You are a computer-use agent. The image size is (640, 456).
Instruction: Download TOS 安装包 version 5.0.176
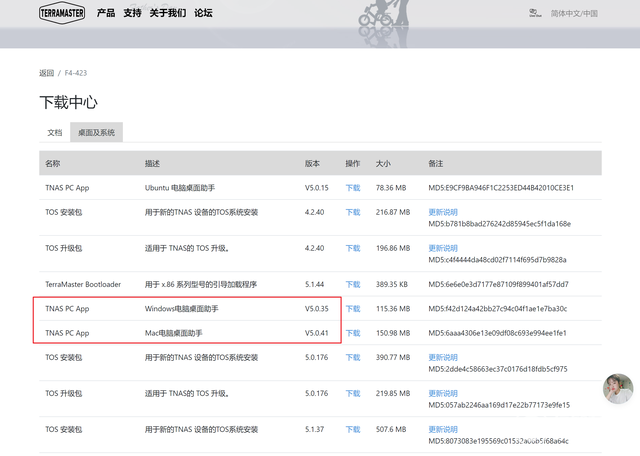click(x=353, y=358)
